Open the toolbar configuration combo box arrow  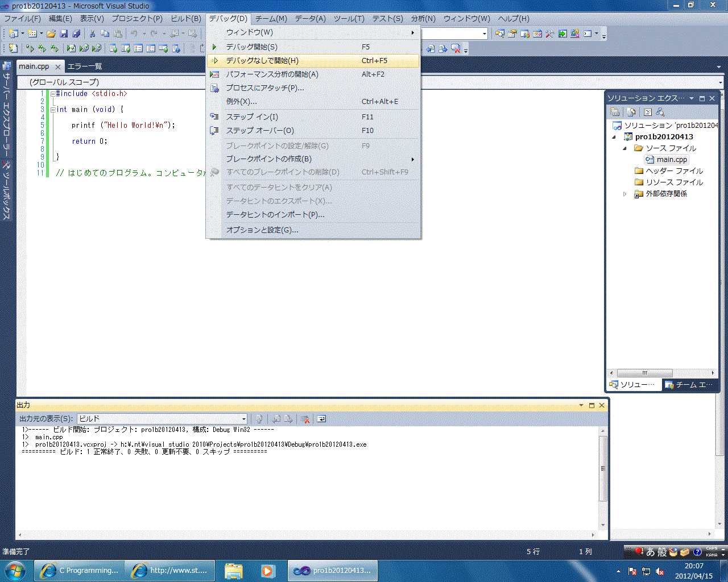pyautogui.click(x=485, y=34)
